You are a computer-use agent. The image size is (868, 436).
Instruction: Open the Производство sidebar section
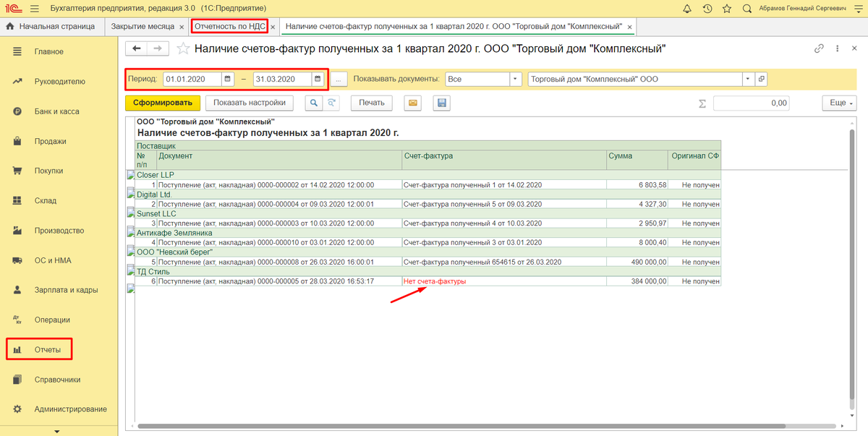(59, 231)
